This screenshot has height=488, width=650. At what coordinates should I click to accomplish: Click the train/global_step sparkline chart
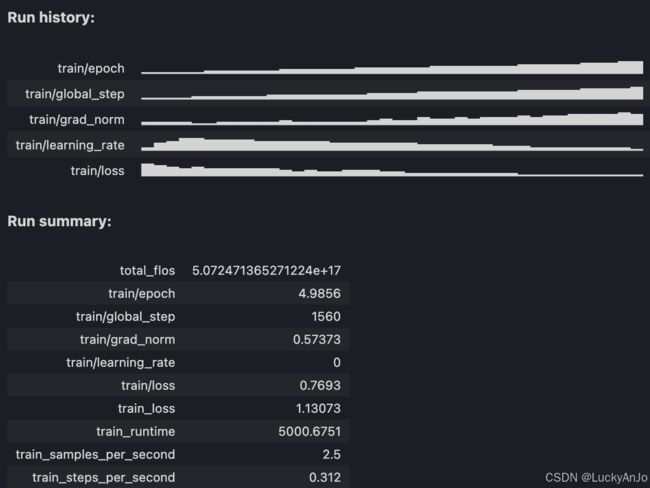coord(392,93)
